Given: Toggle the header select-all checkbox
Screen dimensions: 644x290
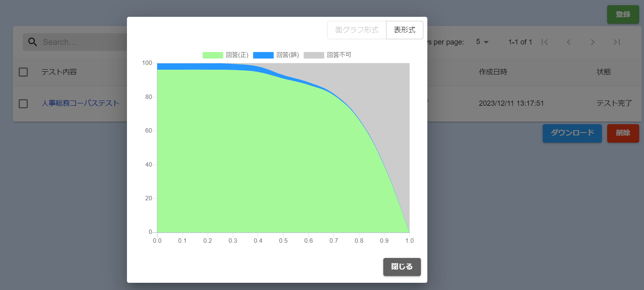Looking at the screenshot, I should pyautogui.click(x=23, y=72).
